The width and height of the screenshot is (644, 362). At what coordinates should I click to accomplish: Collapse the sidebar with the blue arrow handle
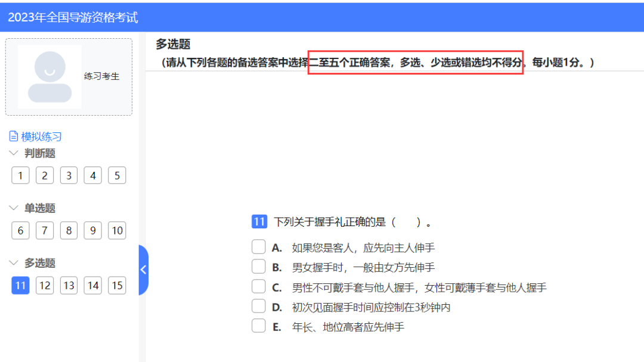[143, 270]
